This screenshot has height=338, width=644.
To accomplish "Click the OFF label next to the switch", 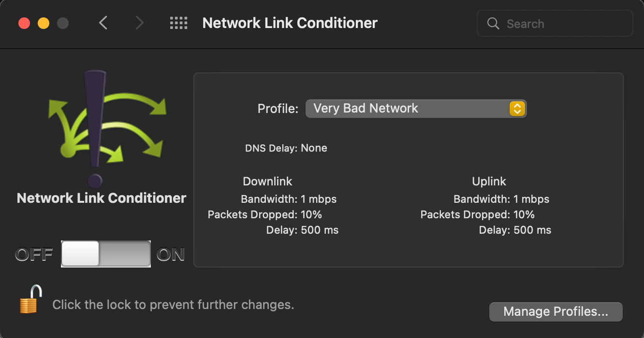I will (33, 253).
